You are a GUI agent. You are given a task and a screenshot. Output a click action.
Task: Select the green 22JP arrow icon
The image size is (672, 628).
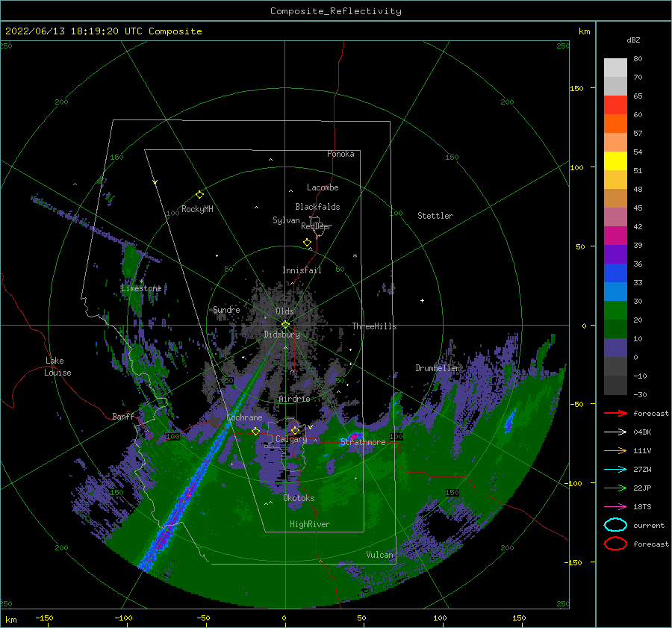(x=615, y=488)
